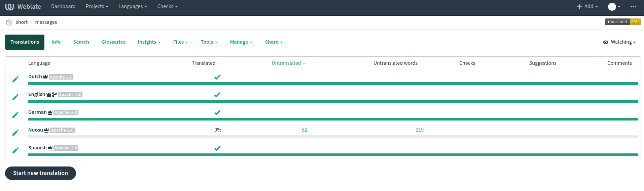Open the Nuosu translation link
644x191 pixels.
[36, 130]
